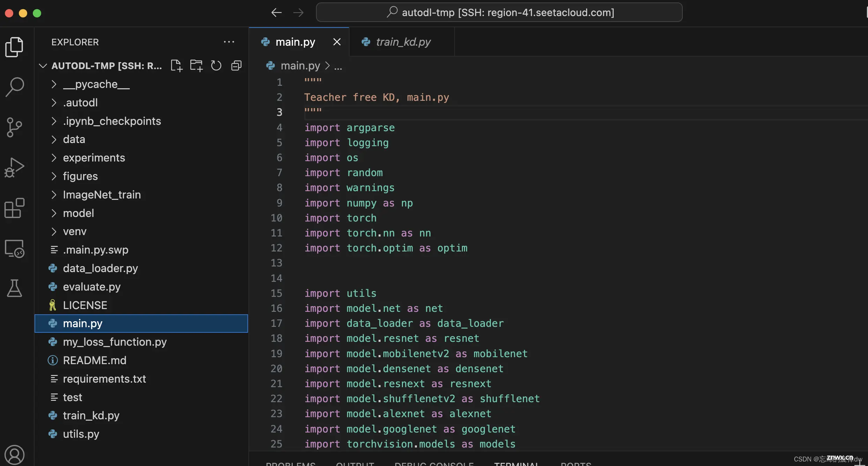
Task: Click the 'Teacher free KD, main.py' docstring
Action: point(376,97)
